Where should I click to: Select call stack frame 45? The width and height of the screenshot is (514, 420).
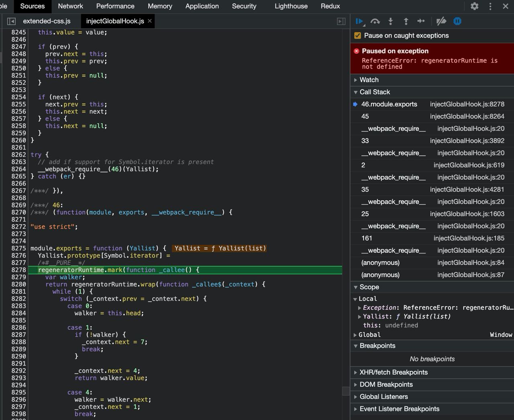coord(365,116)
